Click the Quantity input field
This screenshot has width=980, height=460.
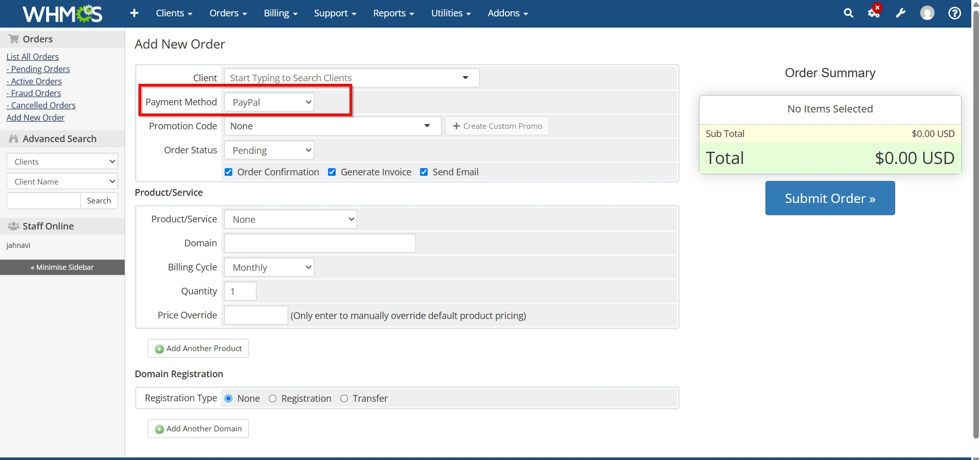pyautogui.click(x=240, y=291)
